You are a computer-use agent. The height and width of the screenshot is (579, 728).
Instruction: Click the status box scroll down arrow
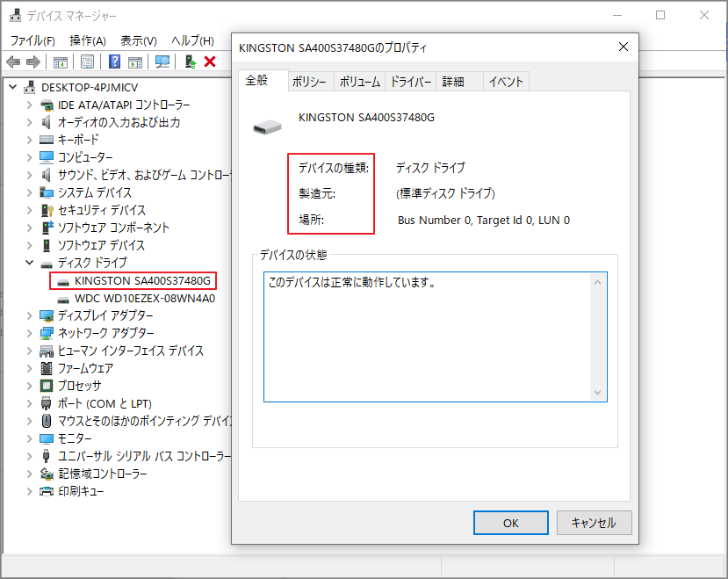point(597,393)
